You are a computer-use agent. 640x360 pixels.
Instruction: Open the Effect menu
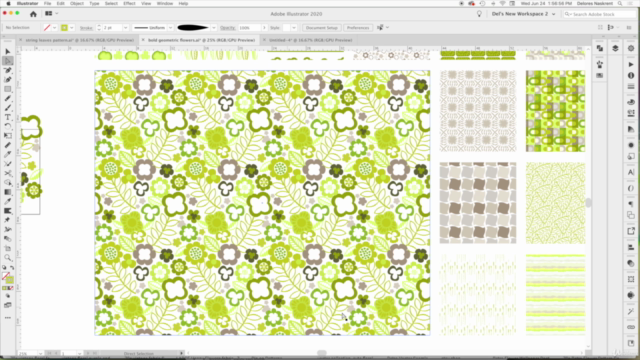click(129, 3)
